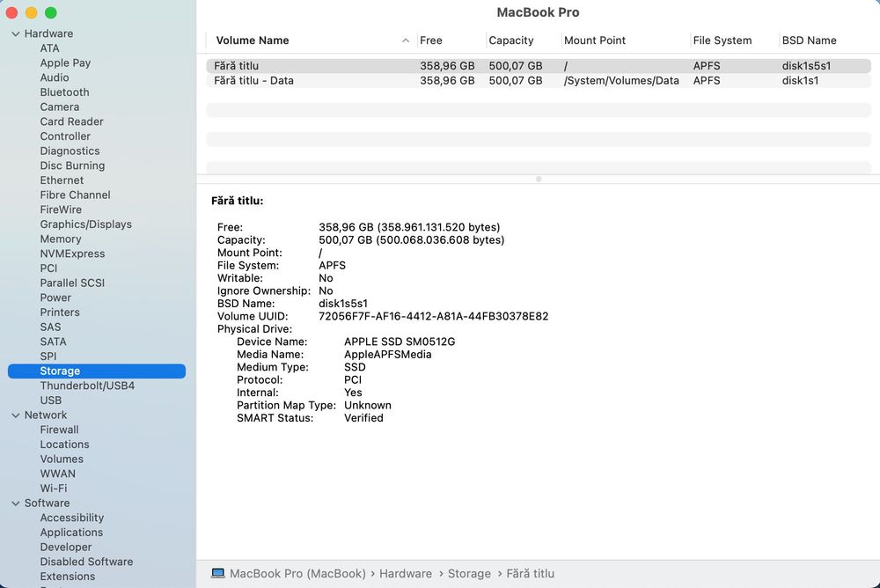
Task: Select the 'Fără titlu - Data' volume row
Action: point(539,80)
